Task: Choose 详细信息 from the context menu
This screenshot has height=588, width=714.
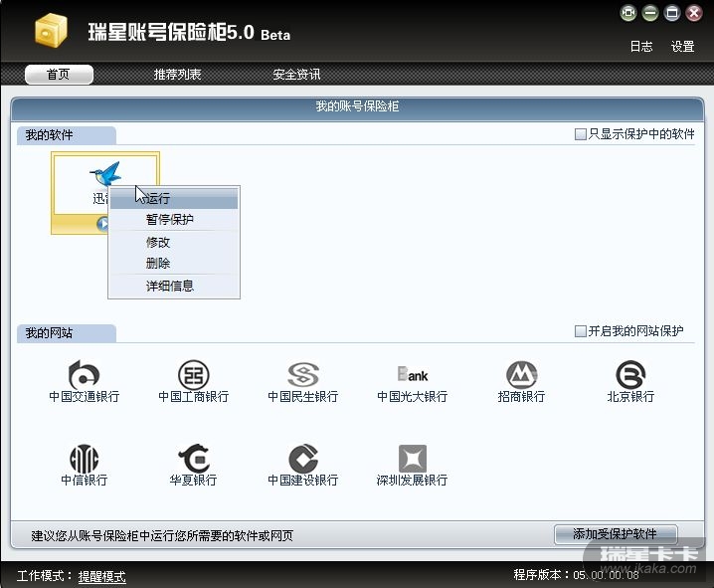Action: point(174,286)
